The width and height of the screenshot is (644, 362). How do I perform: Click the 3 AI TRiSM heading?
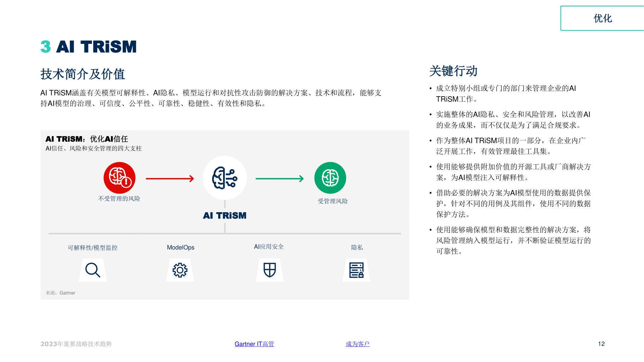pyautogui.click(x=89, y=47)
